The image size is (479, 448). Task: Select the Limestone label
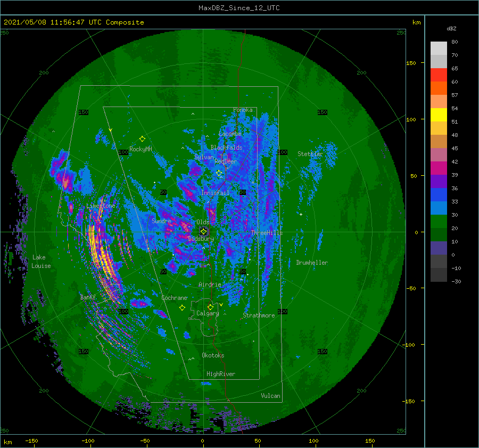[101, 206]
